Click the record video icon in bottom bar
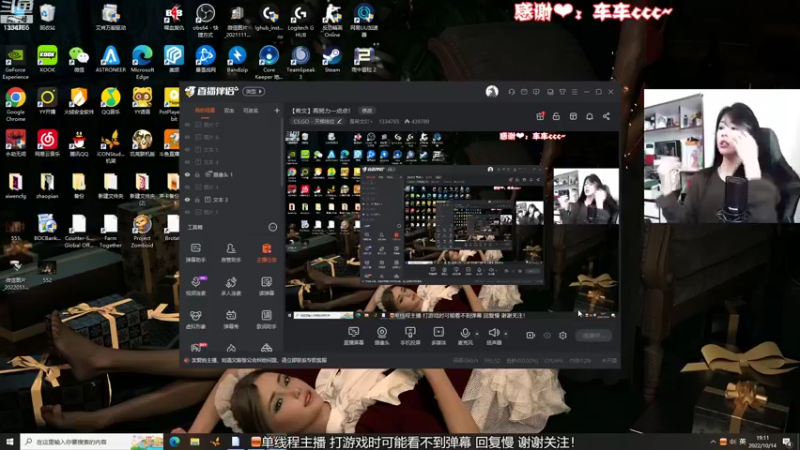 [530, 335]
